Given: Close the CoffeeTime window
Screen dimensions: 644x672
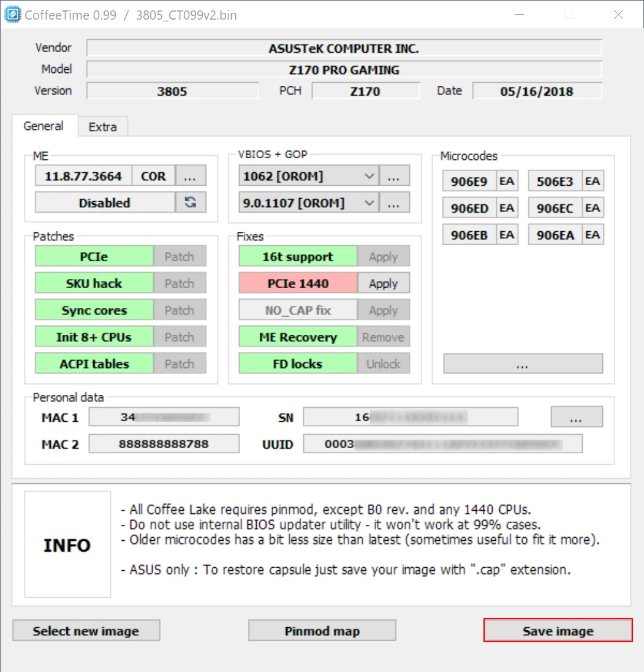Looking at the screenshot, I should click(618, 15).
